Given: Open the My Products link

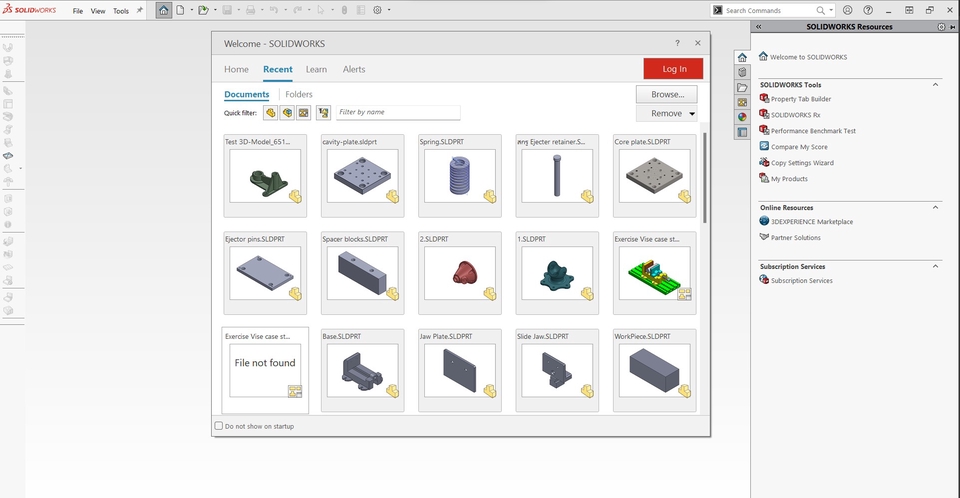Looking at the screenshot, I should (x=789, y=179).
